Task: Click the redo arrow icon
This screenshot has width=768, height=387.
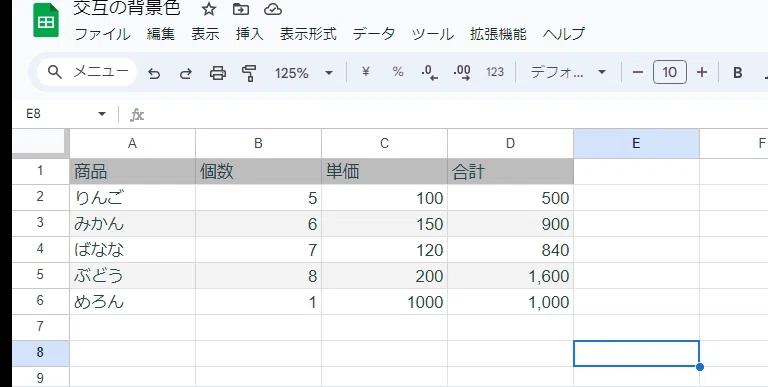Action: click(186, 73)
